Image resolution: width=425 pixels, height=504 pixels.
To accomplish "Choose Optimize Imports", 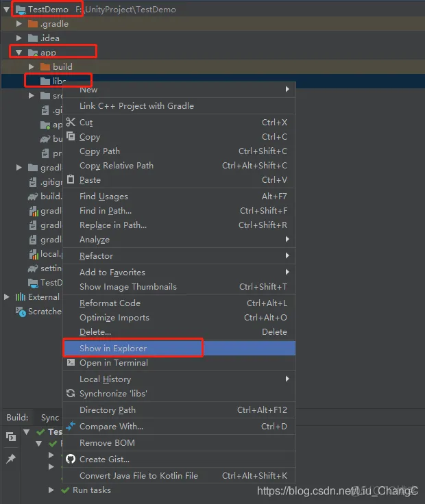I will click(x=179, y=318).
